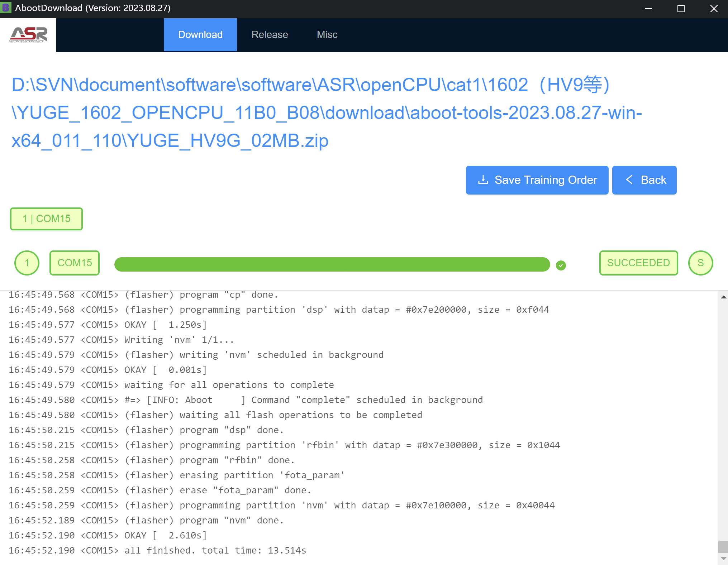Click the green success checkmark icon
Image resolution: width=728 pixels, height=565 pixels.
[561, 265]
